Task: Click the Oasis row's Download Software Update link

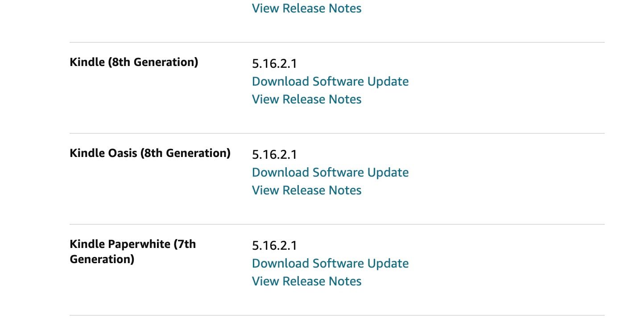Action: click(330, 172)
